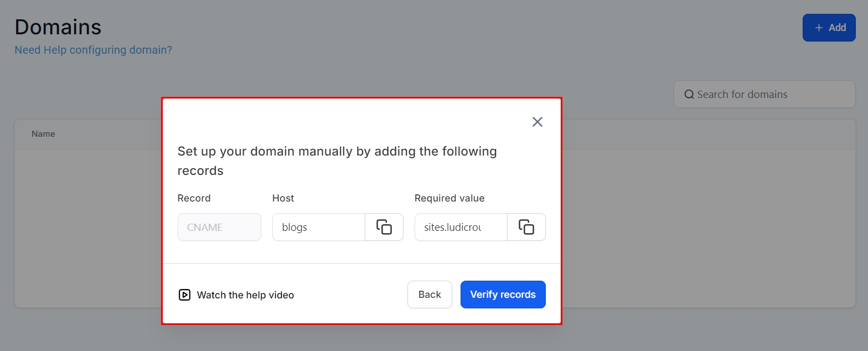Viewport: 868px width, 351px height.
Task: Click the disabled CNAME Record field
Action: [219, 227]
